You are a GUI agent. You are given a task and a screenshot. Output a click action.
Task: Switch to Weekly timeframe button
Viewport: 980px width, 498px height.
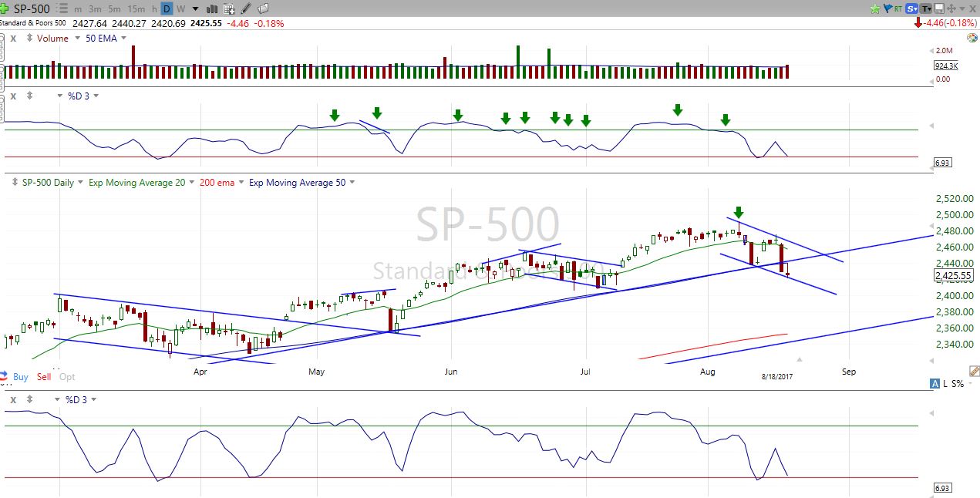[x=180, y=9]
